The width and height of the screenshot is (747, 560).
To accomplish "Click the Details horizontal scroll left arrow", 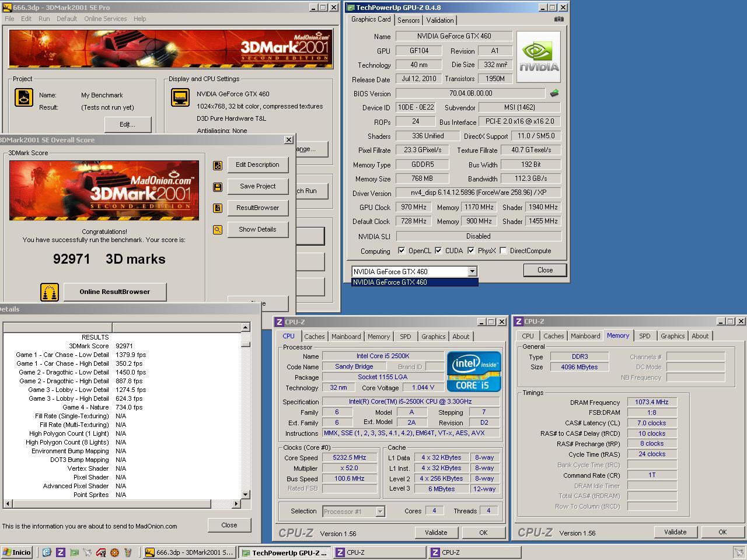I will click(8, 504).
